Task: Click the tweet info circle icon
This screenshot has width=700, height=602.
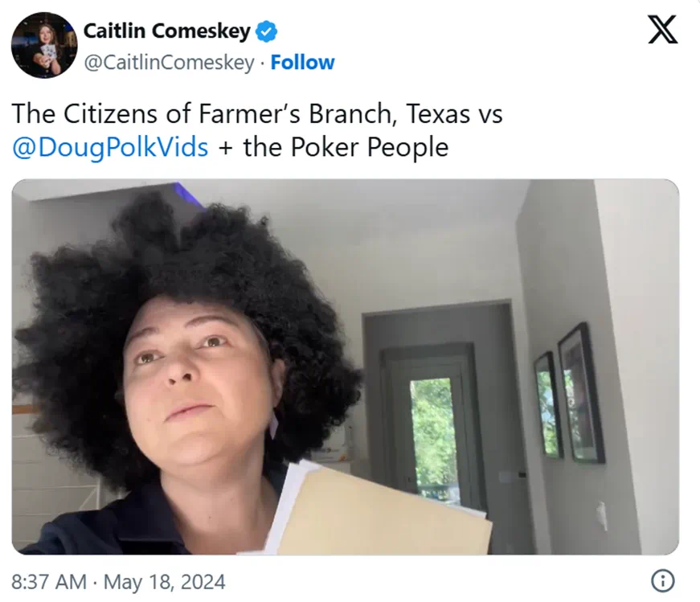Action: (x=663, y=581)
